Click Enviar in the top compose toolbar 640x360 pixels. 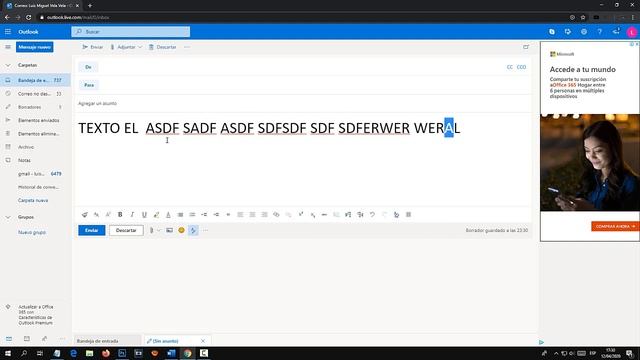click(93, 47)
